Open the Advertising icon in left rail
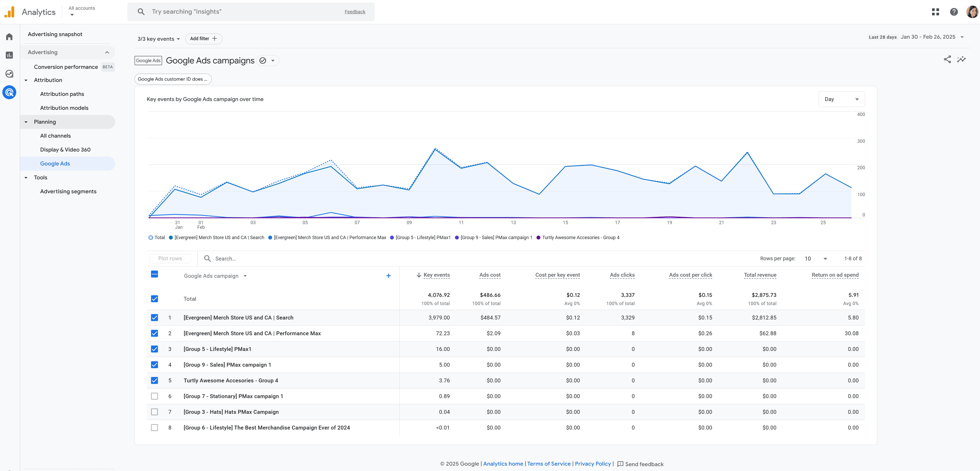Viewport: 980px width, 471px height. point(10,92)
